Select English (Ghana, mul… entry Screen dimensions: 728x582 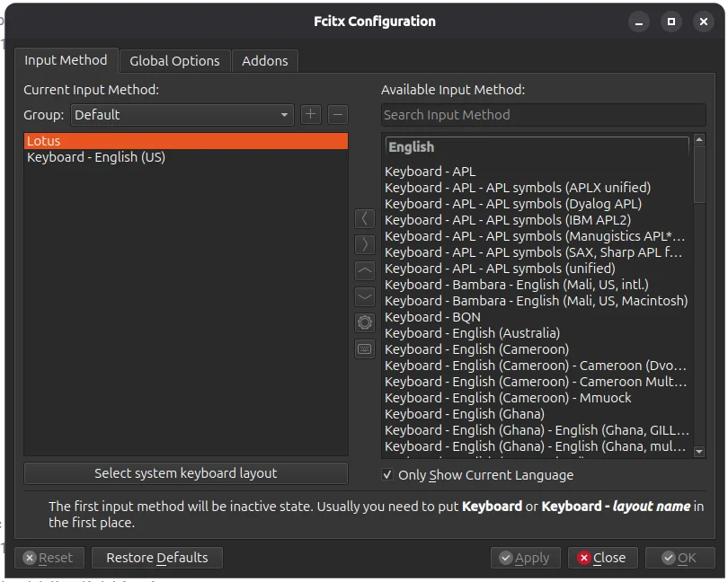tap(536, 446)
